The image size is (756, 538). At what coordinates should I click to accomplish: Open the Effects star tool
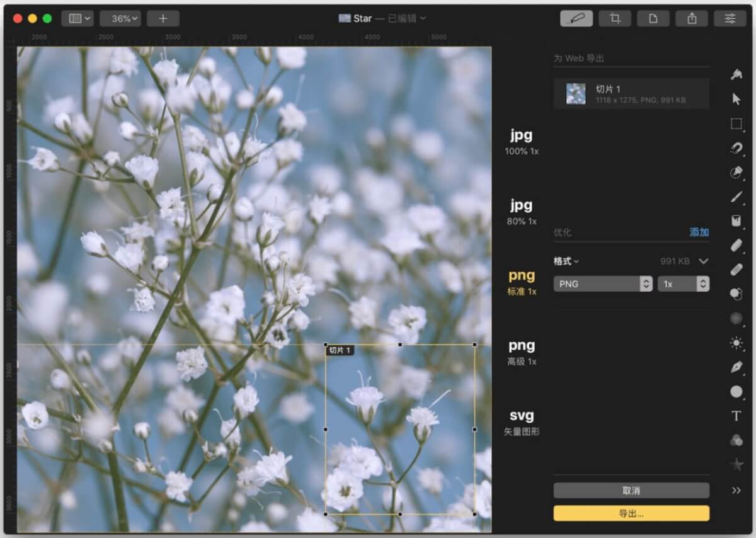[x=736, y=465]
